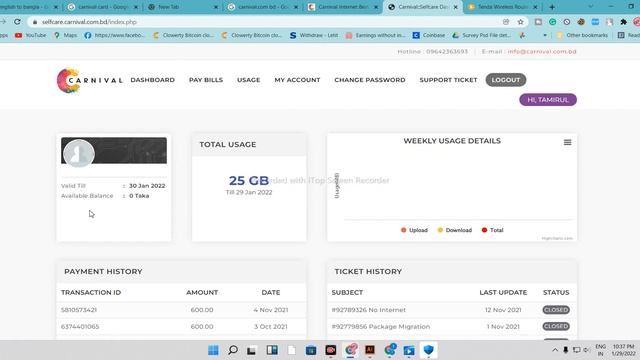This screenshot has height=360, width=640.
Task: Open ticket #92789326 No Internet
Action: [x=369, y=310]
